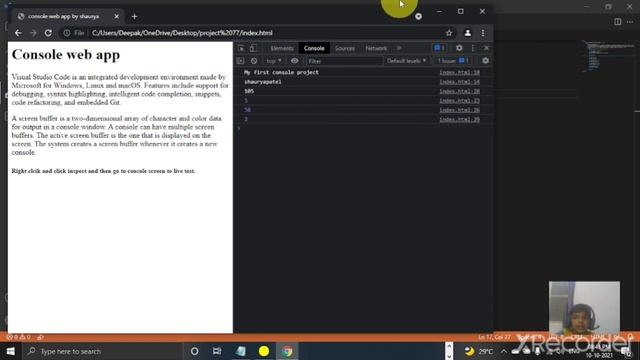Toggle the console sidebar
Screen dimensions: 640x360
tap(240, 61)
